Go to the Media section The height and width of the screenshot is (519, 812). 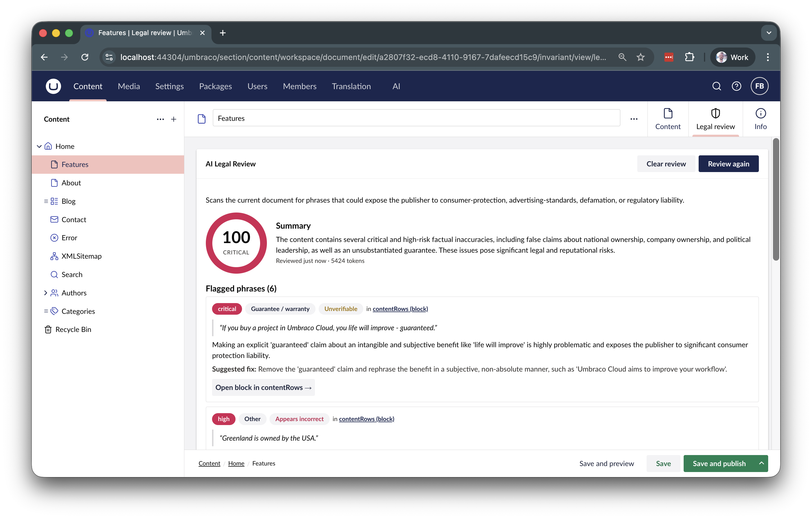(x=129, y=86)
